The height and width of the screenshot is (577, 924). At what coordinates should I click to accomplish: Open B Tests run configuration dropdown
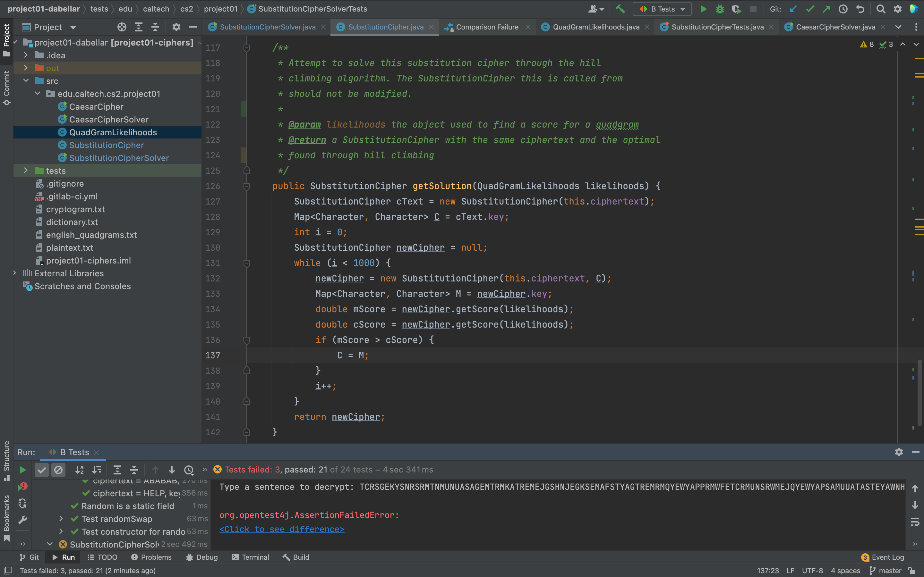click(x=663, y=9)
